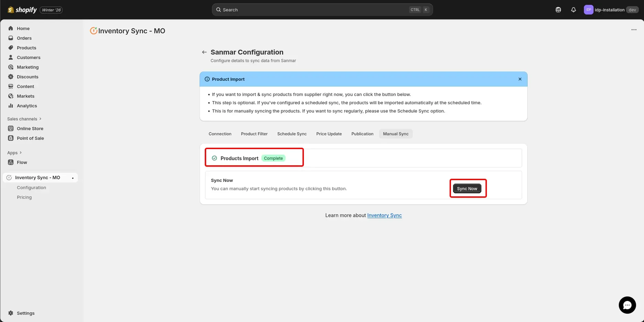This screenshot has height=322, width=644.
Task: Open the Point of Sale channel
Action: pos(30,138)
